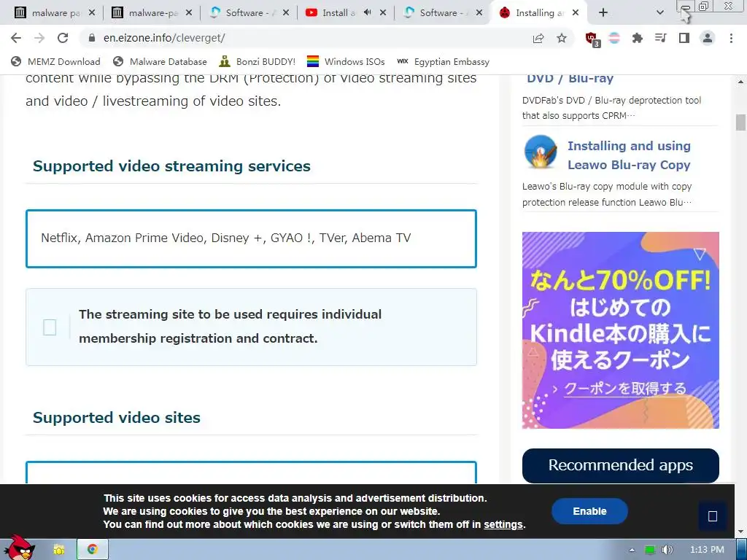747x560 pixels.
Task: Click the Enable cookies button
Action: pyautogui.click(x=589, y=511)
